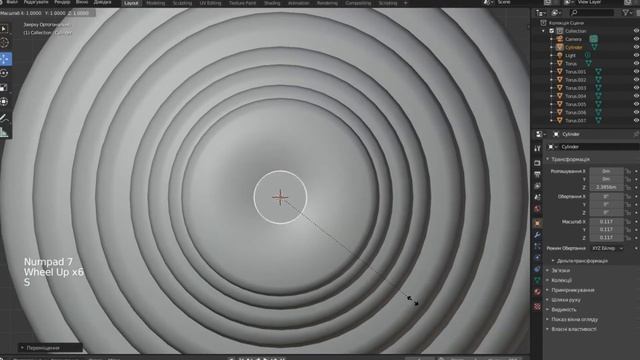Toggle visibility of Collection in outliner
Image resolution: width=640 pixels, height=360 pixels.
[x=636, y=31]
